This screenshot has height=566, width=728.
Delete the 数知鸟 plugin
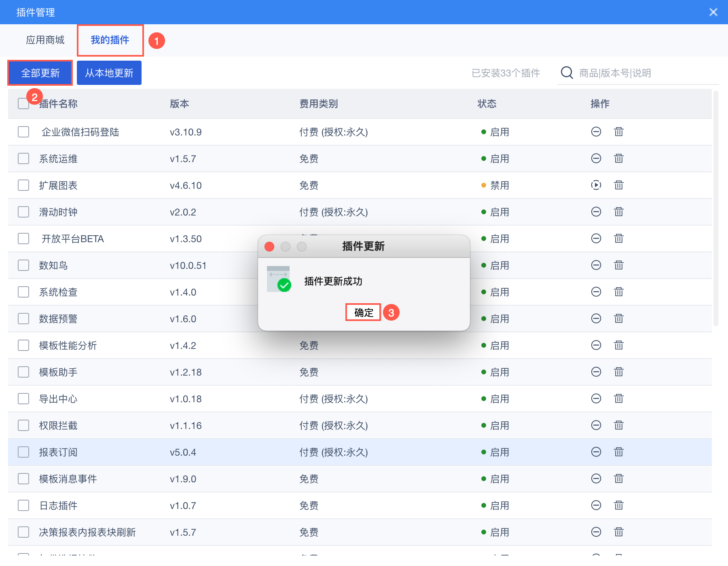619,265
